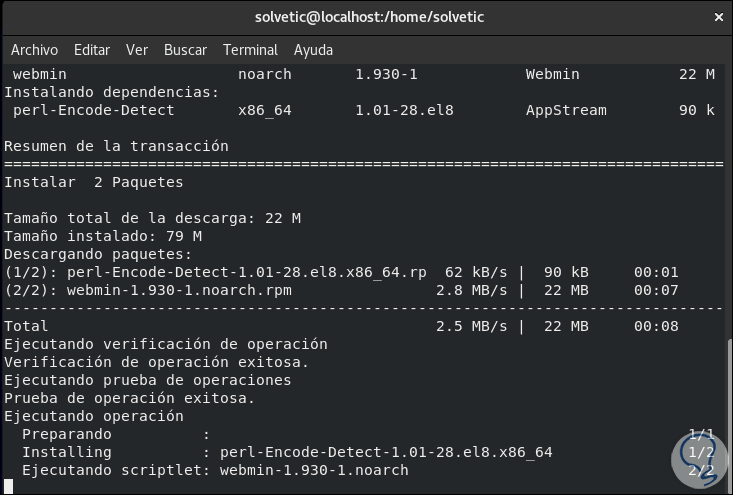
Task: Open the Ayuda help menu
Action: point(313,50)
